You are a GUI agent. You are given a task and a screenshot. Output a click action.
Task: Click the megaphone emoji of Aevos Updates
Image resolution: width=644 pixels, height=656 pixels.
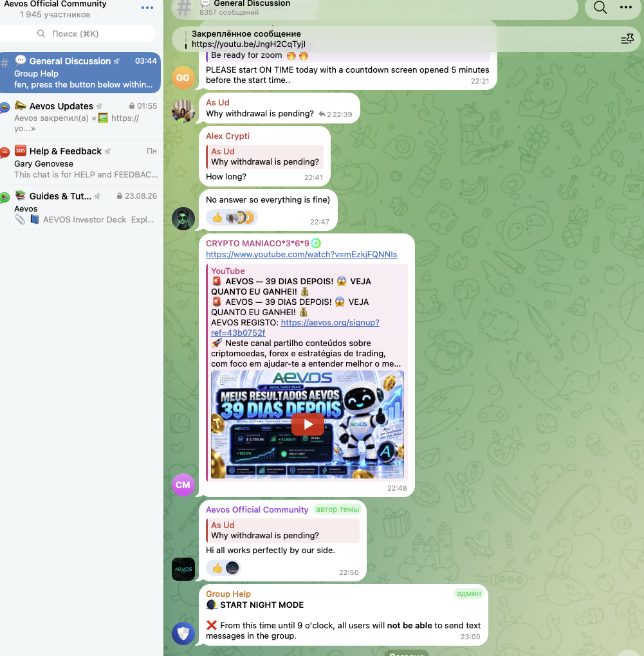[20, 105]
